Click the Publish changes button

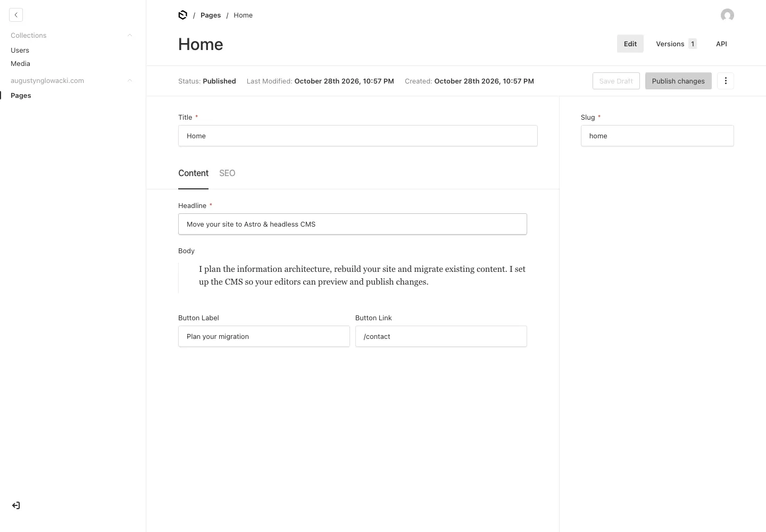(678, 81)
